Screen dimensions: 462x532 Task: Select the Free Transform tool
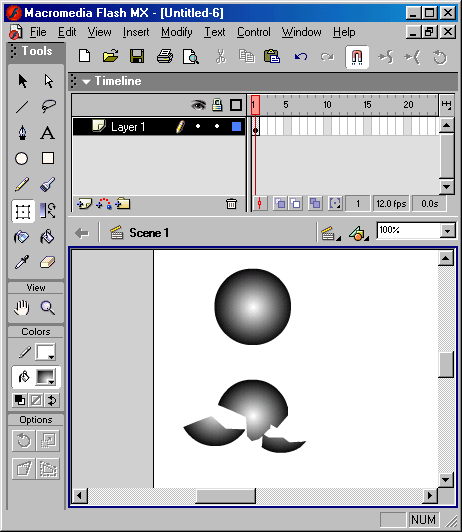point(23,211)
